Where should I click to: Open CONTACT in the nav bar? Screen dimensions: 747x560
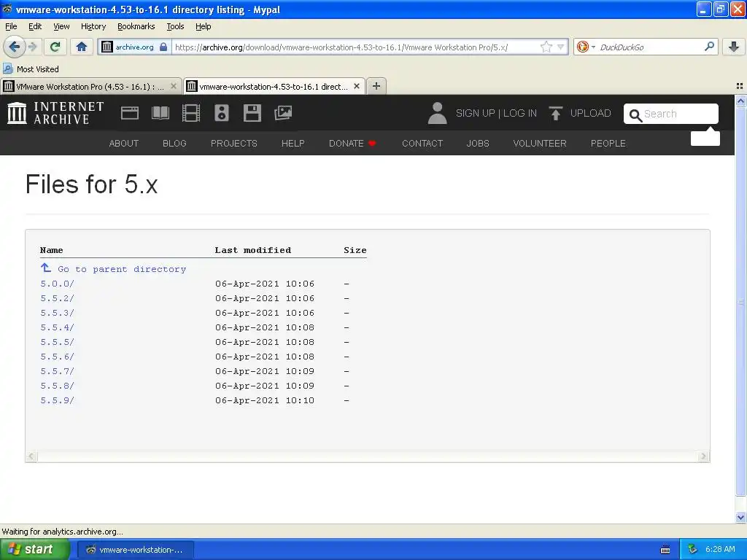click(x=422, y=144)
